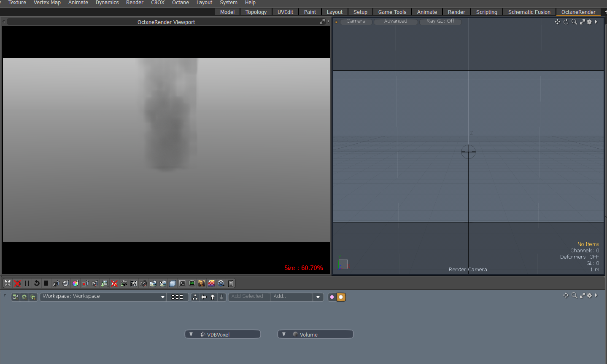This screenshot has width=607, height=364.
Task: Click the running-figure animation icon
Action: pyautogui.click(x=134, y=284)
